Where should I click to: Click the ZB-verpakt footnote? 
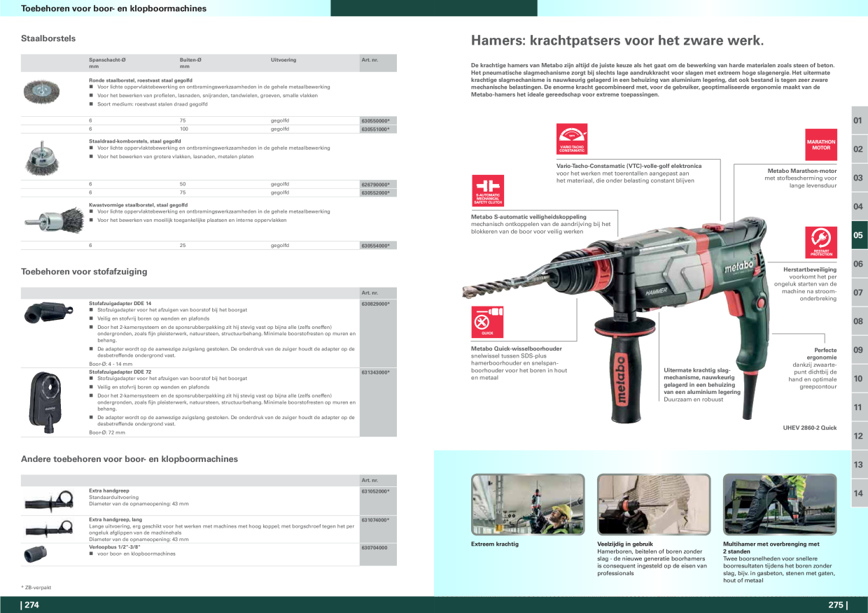tap(36, 588)
